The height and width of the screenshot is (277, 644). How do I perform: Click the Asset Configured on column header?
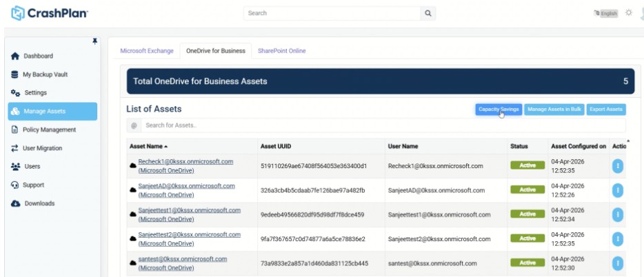pos(578,146)
